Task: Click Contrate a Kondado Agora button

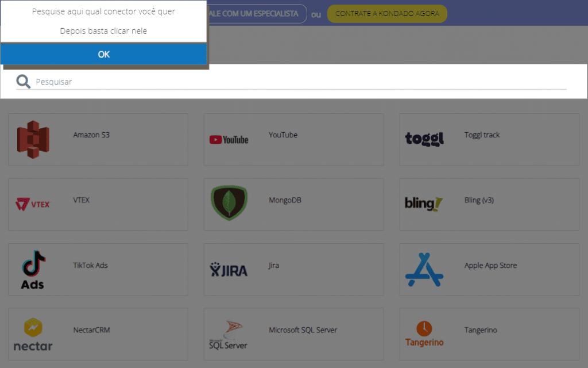Action: [386, 14]
